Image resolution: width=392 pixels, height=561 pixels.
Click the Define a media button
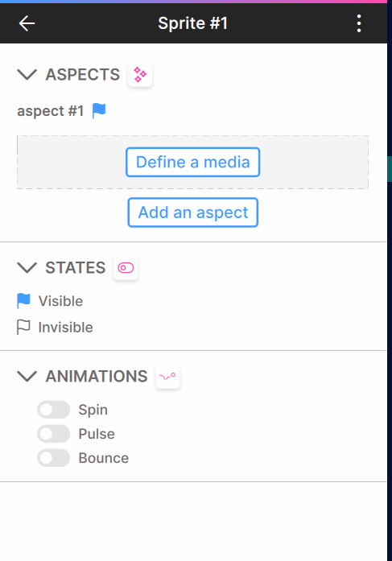tap(193, 162)
